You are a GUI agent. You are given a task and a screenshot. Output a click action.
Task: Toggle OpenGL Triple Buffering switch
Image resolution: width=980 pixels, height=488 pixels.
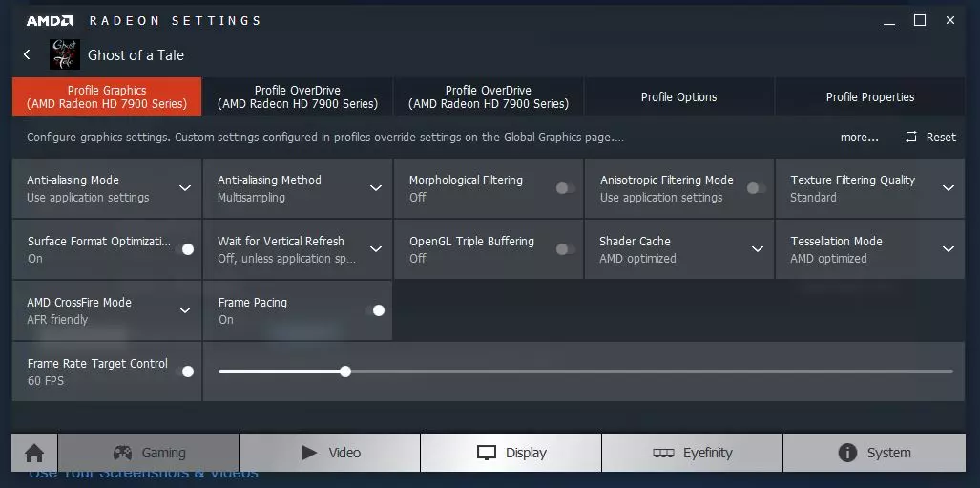tap(566, 249)
